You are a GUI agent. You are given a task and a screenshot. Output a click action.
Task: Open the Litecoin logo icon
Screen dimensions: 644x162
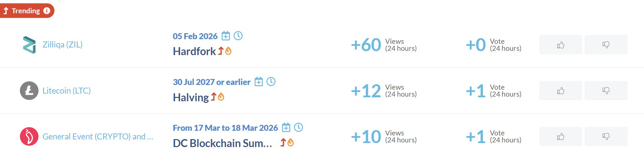pos(29,91)
